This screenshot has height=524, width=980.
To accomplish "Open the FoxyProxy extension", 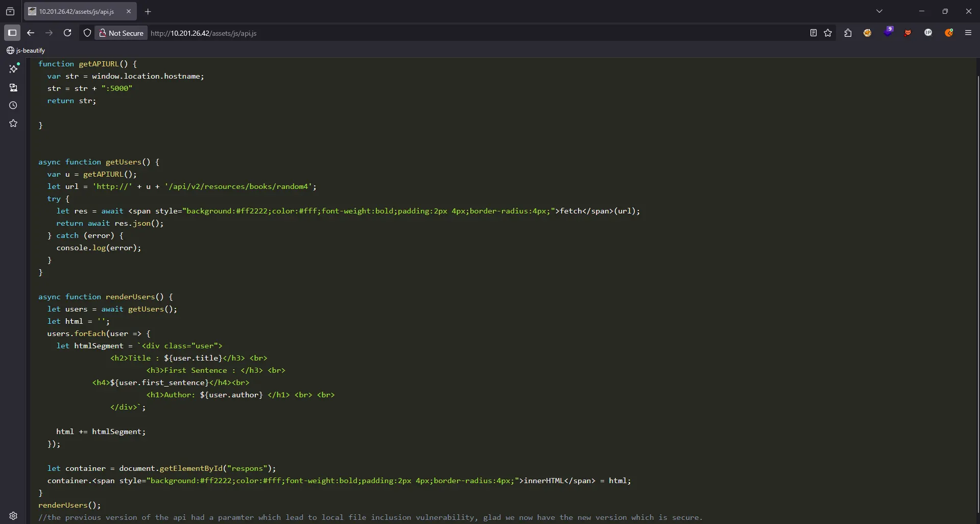I will [x=908, y=33].
